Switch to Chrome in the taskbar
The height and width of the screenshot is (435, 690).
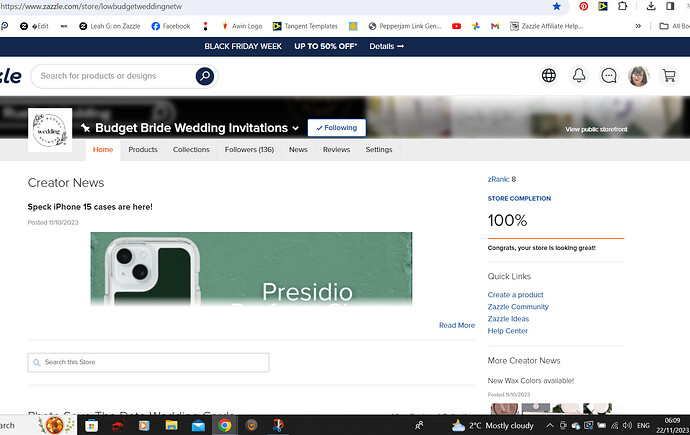(x=225, y=425)
